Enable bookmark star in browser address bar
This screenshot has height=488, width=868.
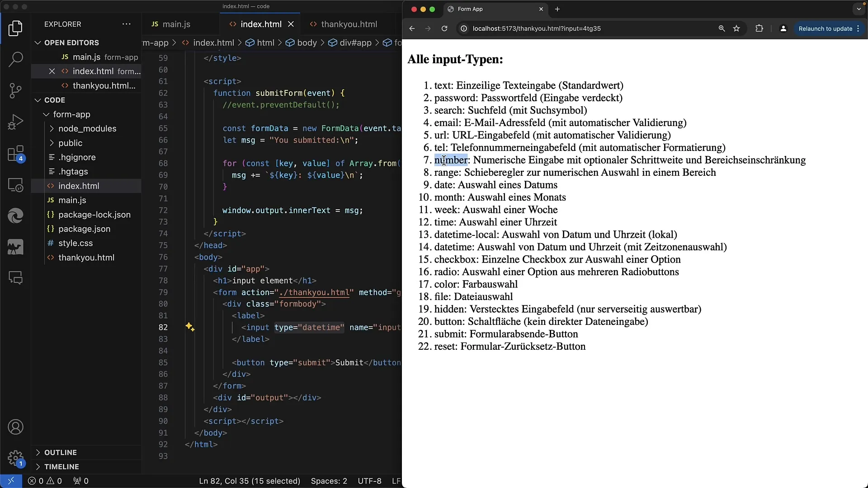737,28
